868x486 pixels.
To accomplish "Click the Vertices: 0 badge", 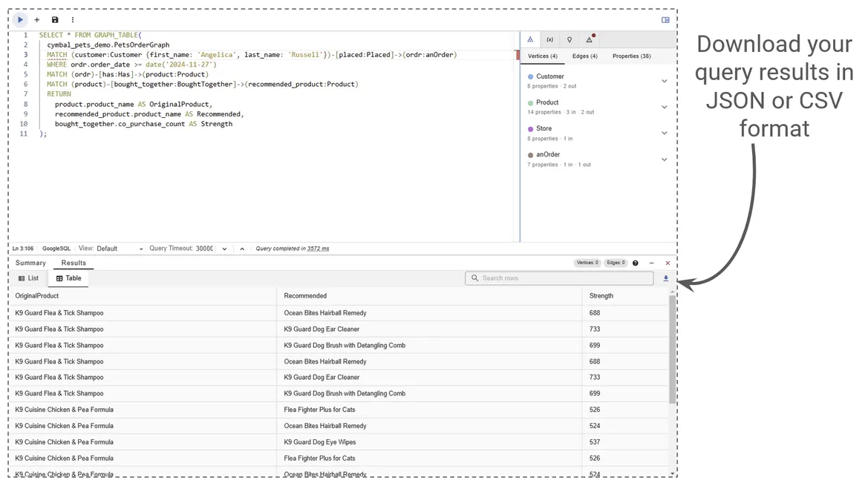I will 587,263.
